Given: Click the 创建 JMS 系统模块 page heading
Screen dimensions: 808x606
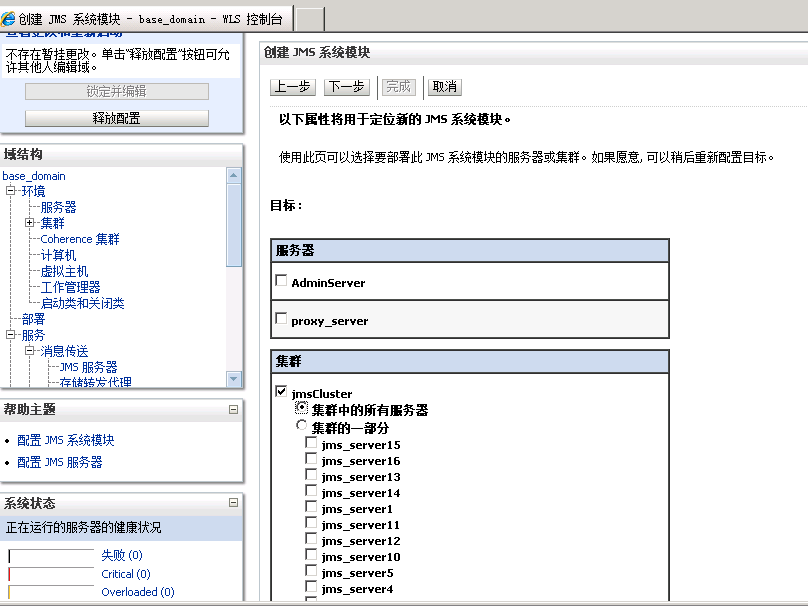Looking at the screenshot, I should click(317, 52).
